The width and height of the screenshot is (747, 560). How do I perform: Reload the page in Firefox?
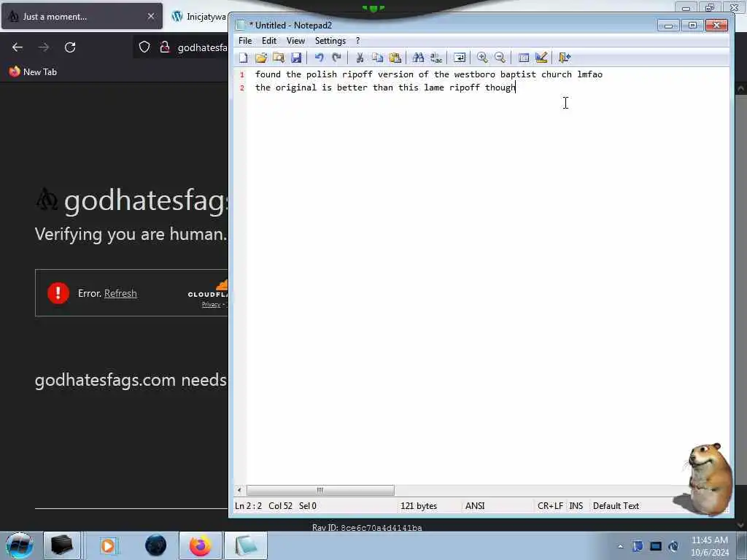(x=70, y=47)
